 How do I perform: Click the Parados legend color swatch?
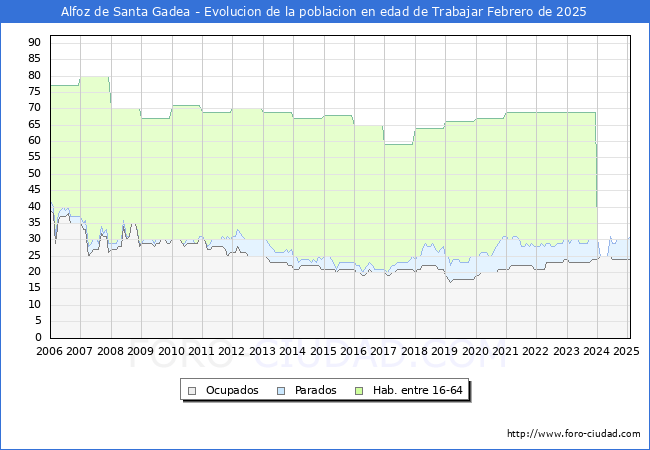281,391
